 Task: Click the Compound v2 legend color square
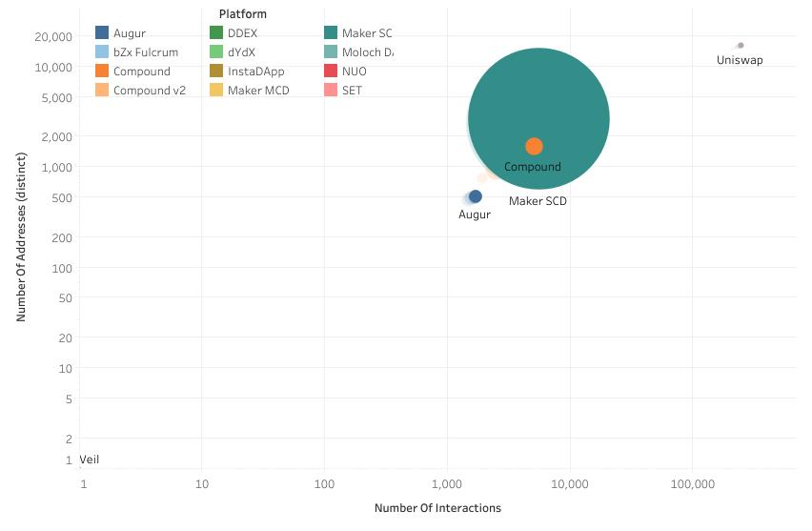pos(102,91)
